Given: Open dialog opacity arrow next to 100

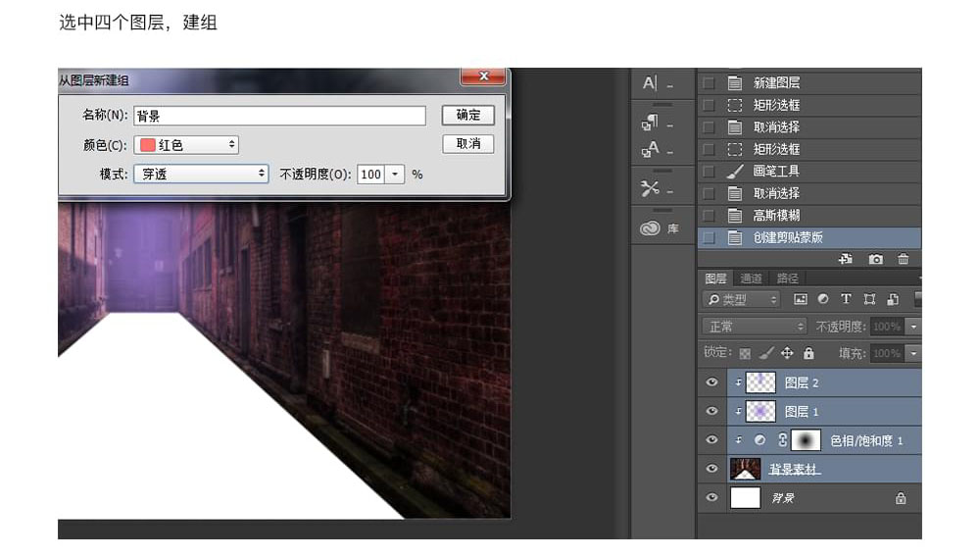Looking at the screenshot, I should point(395,175).
